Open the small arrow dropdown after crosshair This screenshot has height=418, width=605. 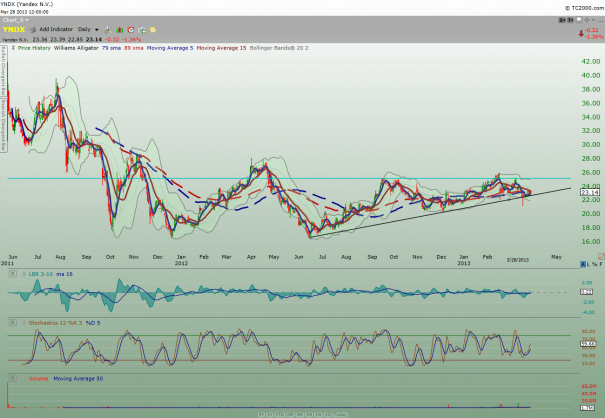click(593, 20)
